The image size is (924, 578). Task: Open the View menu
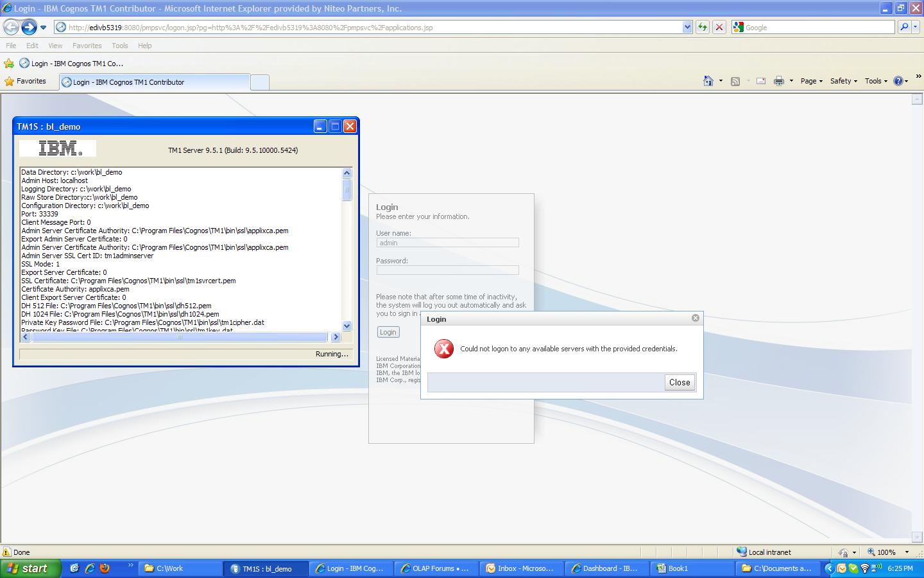point(55,46)
